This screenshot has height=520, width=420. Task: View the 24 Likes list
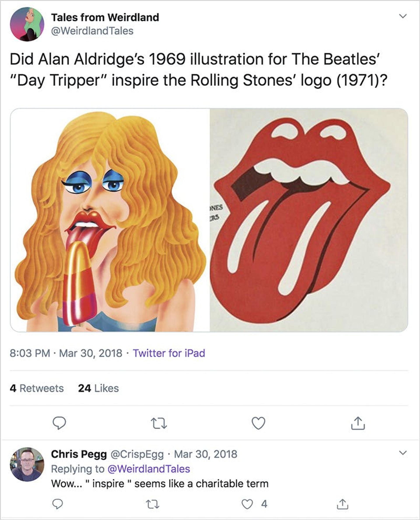pos(98,388)
